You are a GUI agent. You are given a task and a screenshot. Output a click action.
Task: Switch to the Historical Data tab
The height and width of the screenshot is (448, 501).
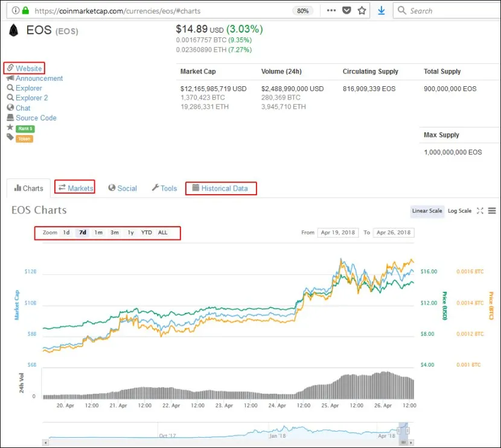(x=220, y=188)
